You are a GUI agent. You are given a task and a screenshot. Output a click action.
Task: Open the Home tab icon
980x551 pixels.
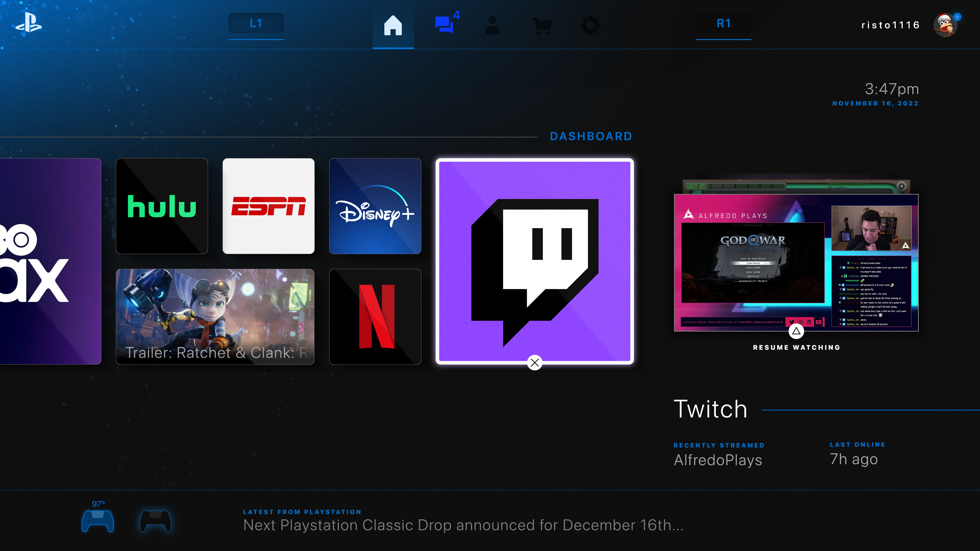pos(393,26)
